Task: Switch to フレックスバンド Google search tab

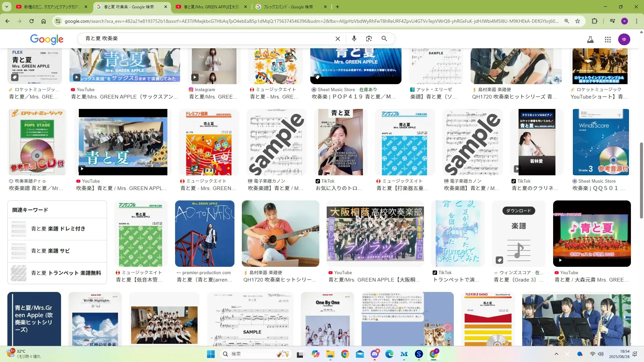Action: (288, 7)
